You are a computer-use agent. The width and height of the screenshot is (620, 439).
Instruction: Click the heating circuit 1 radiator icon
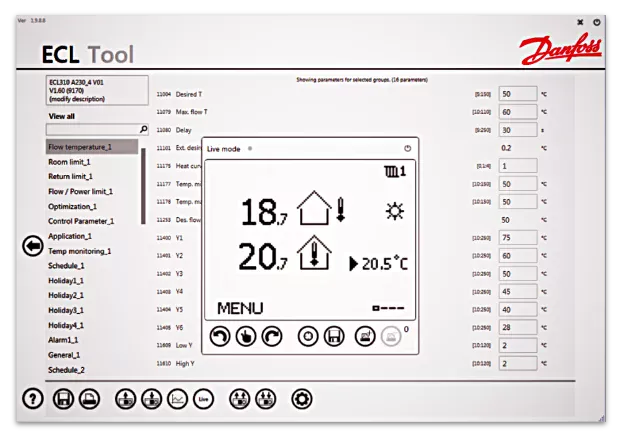click(395, 171)
